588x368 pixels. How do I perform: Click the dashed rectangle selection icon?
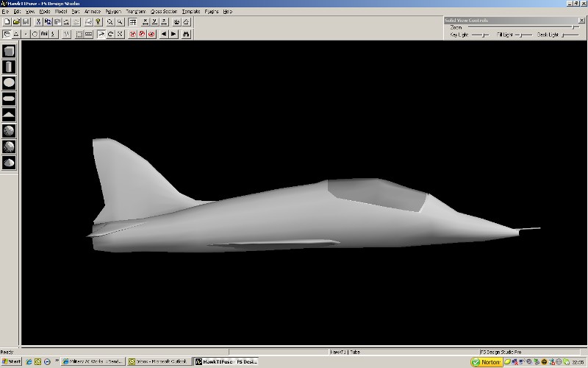(x=79, y=34)
